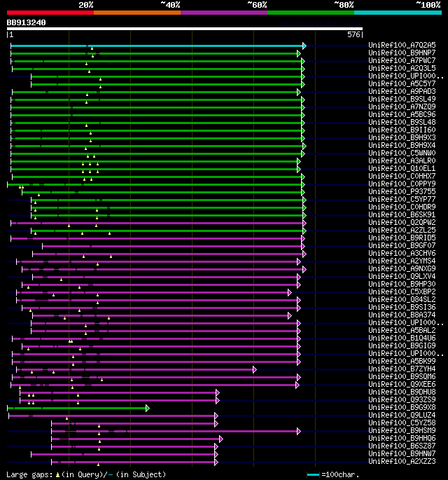448x480 pixels.
Task: Open hit UniRef100_A2Q3L5
Action: (x=402, y=68)
